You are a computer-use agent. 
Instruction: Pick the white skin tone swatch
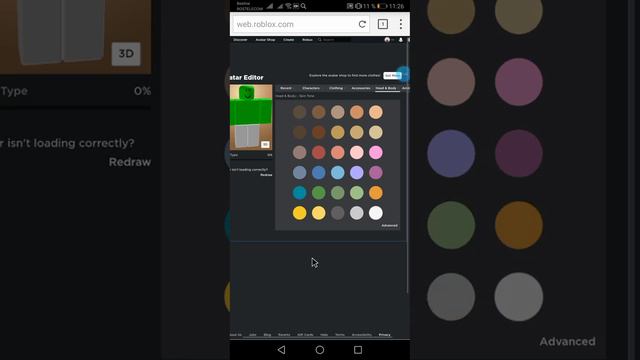pos(376,213)
